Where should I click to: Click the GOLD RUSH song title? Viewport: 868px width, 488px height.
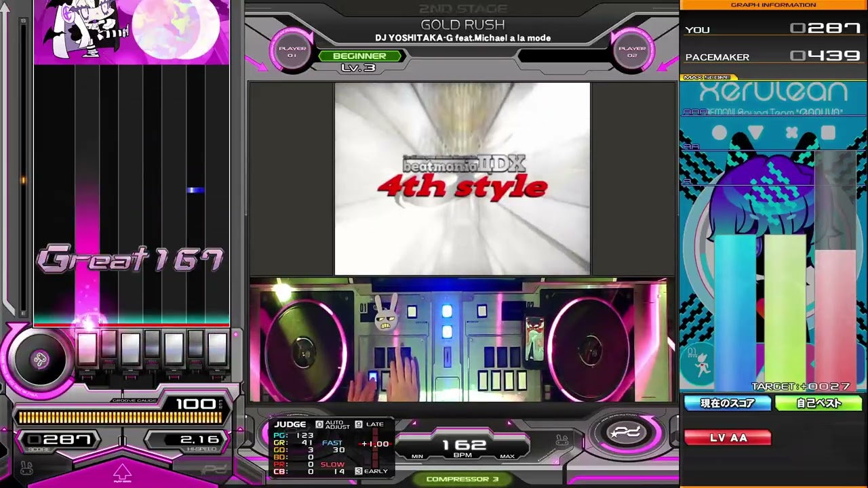[x=462, y=25]
